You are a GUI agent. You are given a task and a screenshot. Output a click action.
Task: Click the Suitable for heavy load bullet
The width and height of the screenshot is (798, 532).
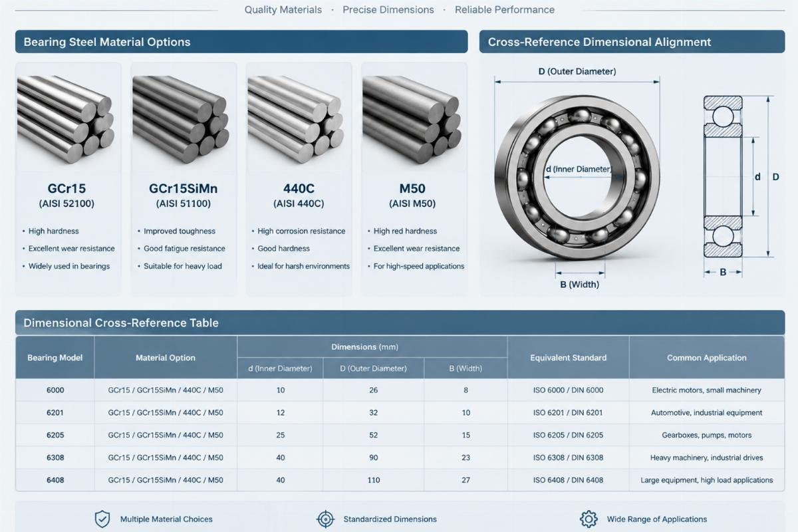click(x=183, y=266)
